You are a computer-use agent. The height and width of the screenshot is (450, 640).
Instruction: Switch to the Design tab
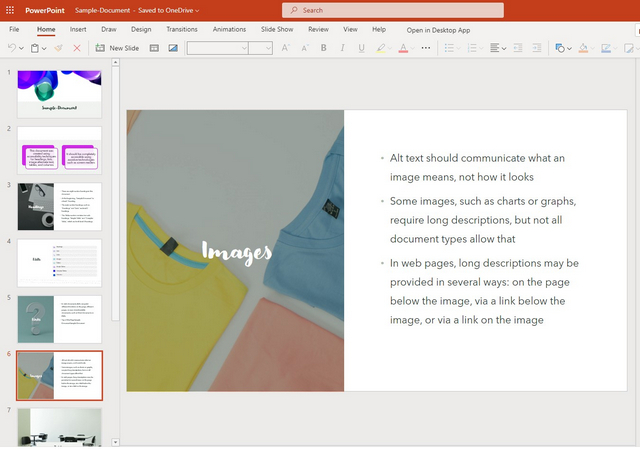coord(141,29)
